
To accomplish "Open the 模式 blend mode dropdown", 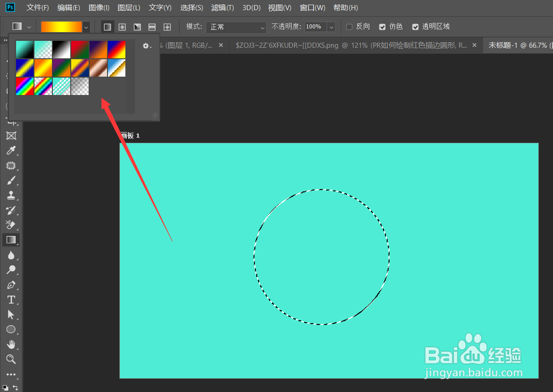I will click(x=236, y=27).
